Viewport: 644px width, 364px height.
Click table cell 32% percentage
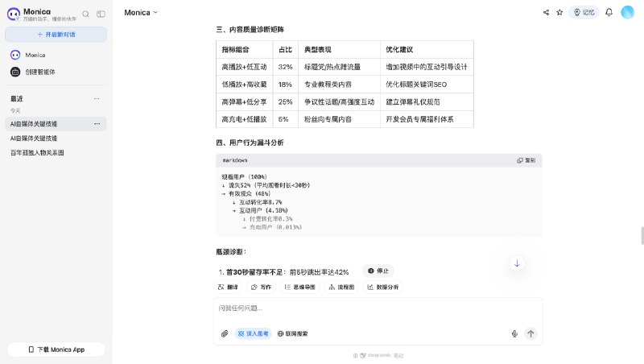point(286,67)
